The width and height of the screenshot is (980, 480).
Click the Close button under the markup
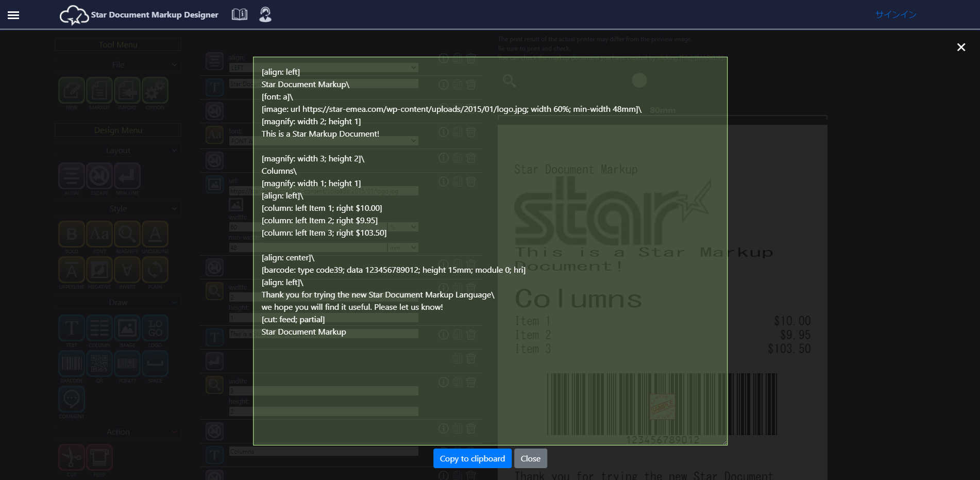(530, 458)
